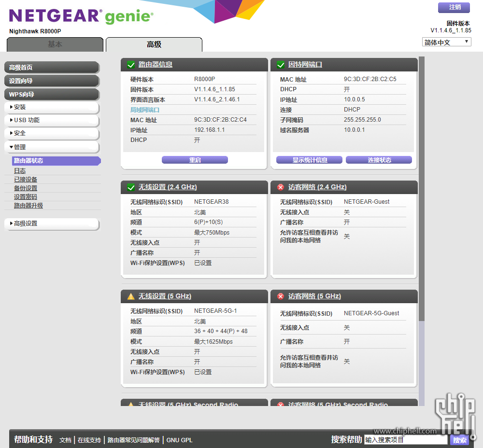Viewport: 483px width, 448px height.
Task: Click the green check icon beside 路由器信息
Action: [131, 65]
